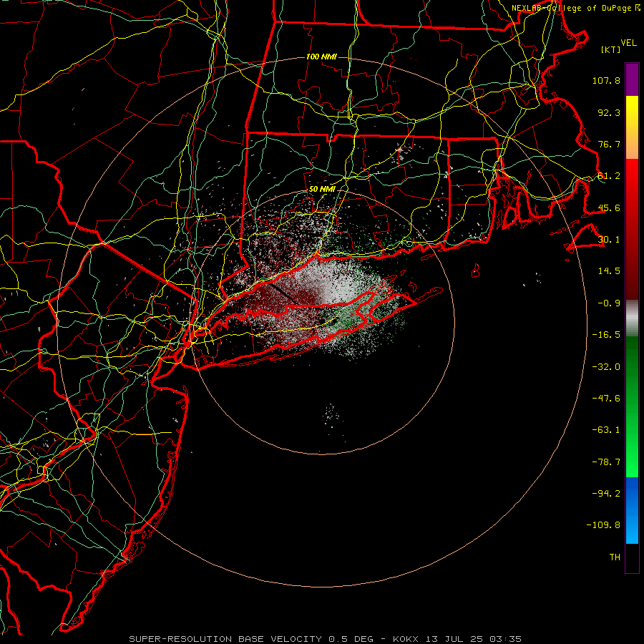
Task: Click the TH label beside the color scale
Action: pos(615,557)
